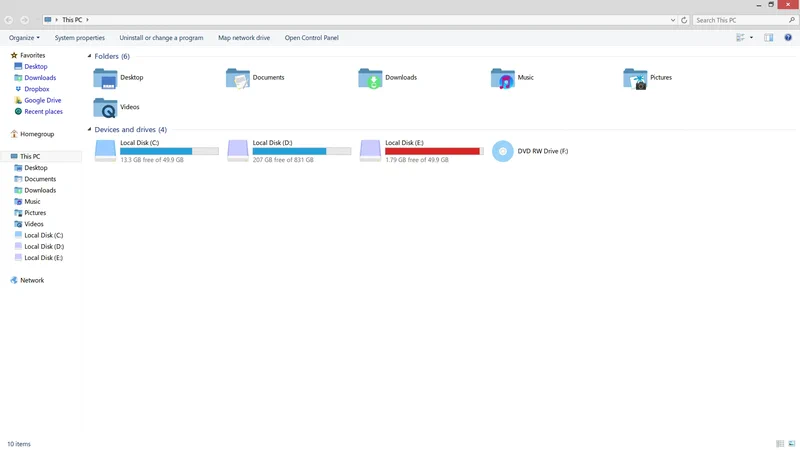Click the Help question mark icon
Viewport: 800px width, 450px height.
pos(788,38)
